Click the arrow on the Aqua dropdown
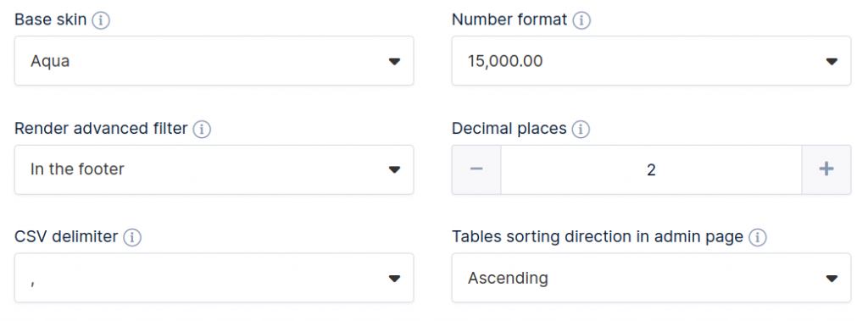Screen dimensions: 868x321 pos(394,62)
